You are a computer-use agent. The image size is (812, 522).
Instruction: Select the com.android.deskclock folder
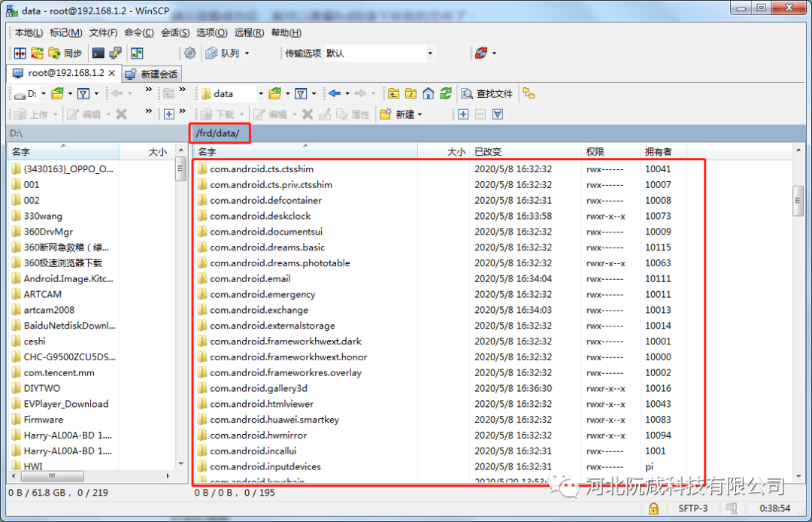tap(260, 216)
